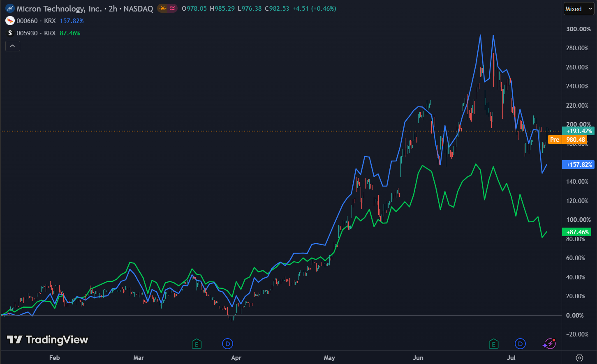
Task: Open chart settings with the hexagon gear icon
Action: [579, 358]
